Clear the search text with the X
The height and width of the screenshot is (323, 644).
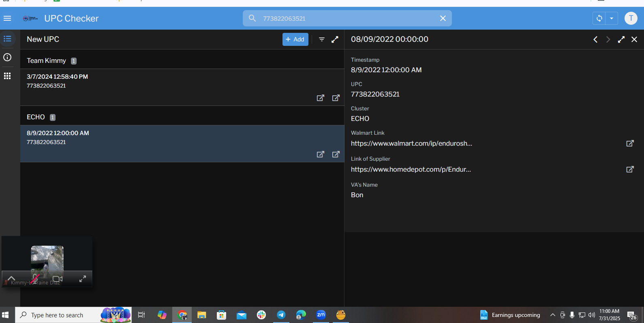[x=443, y=18]
